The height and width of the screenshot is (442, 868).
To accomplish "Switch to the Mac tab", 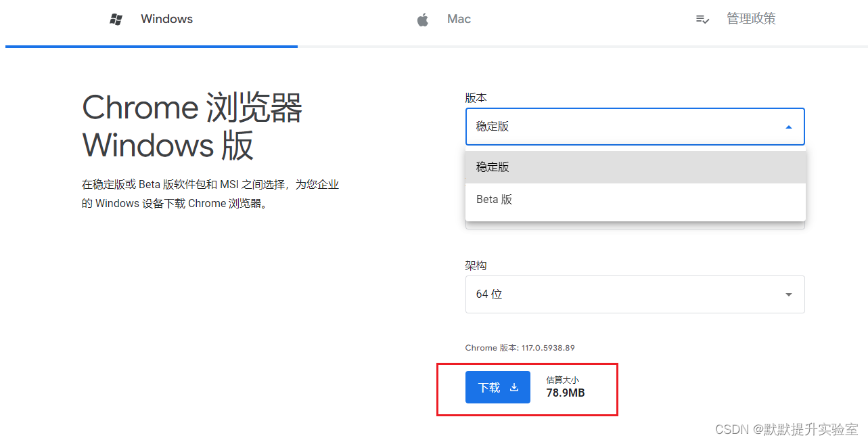I will click(x=444, y=20).
